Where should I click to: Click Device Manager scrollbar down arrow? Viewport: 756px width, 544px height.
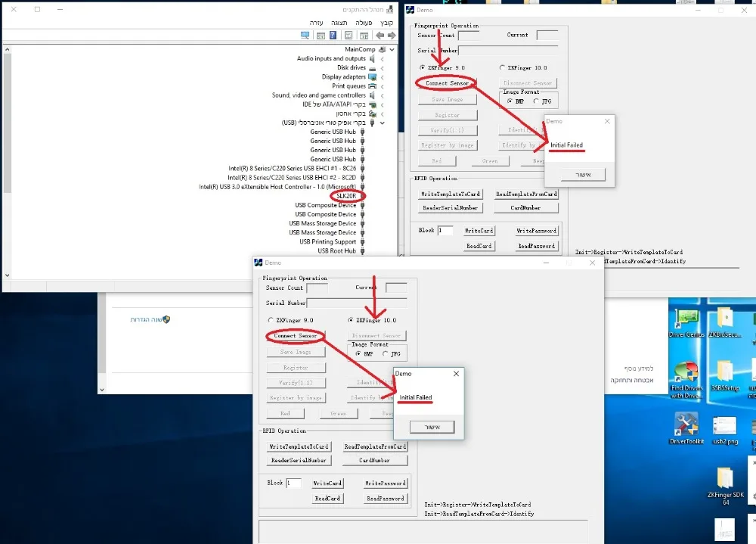7,275
